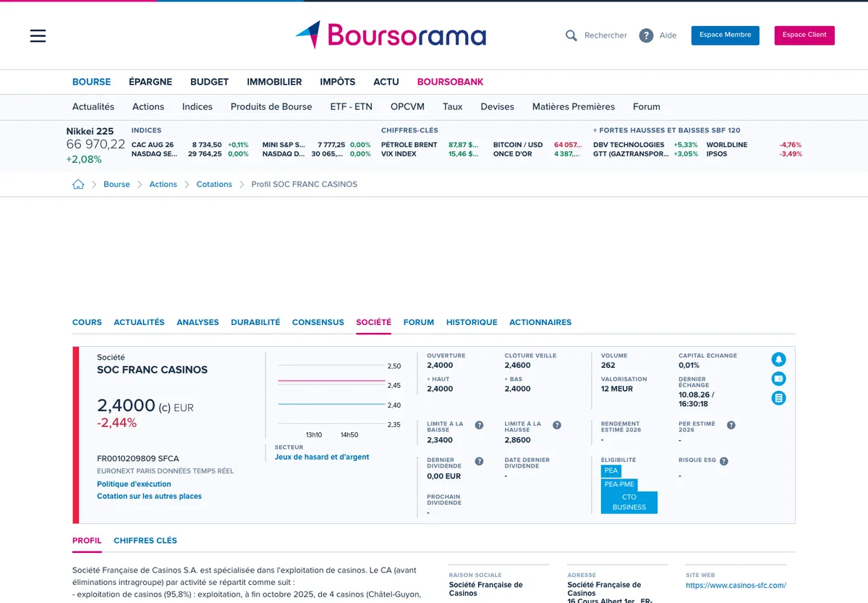Switch to the HISTORIQUE tab

coord(472,322)
